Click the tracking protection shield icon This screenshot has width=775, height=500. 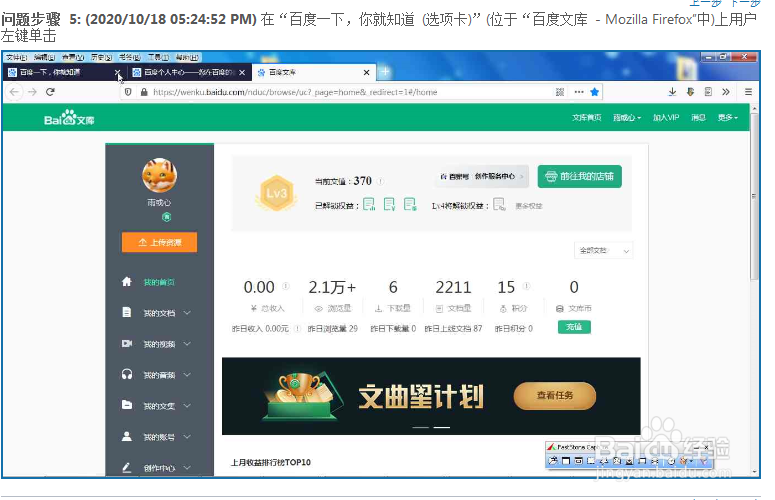tap(128, 92)
